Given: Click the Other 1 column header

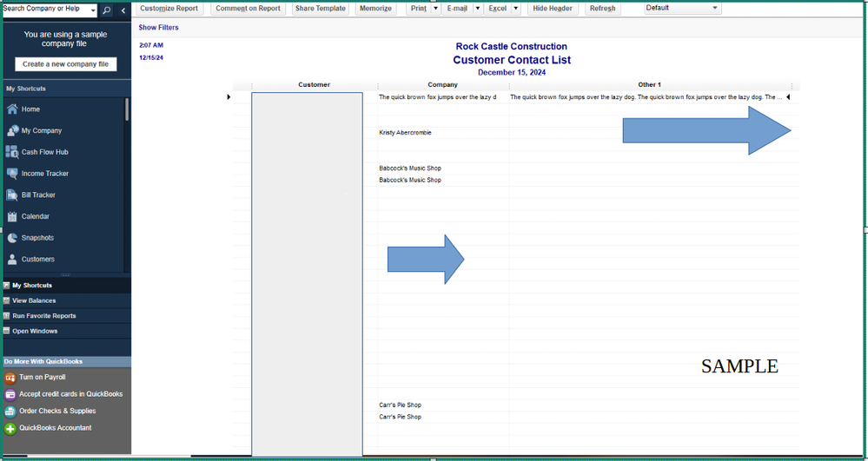Looking at the screenshot, I should (650, 85).
